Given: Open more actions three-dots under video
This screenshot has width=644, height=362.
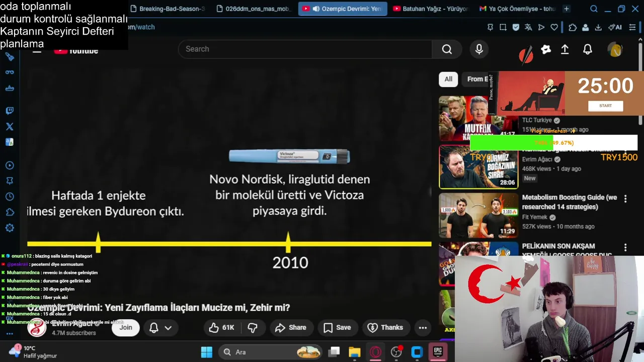Looking at the screenshot, I should 423,328.
